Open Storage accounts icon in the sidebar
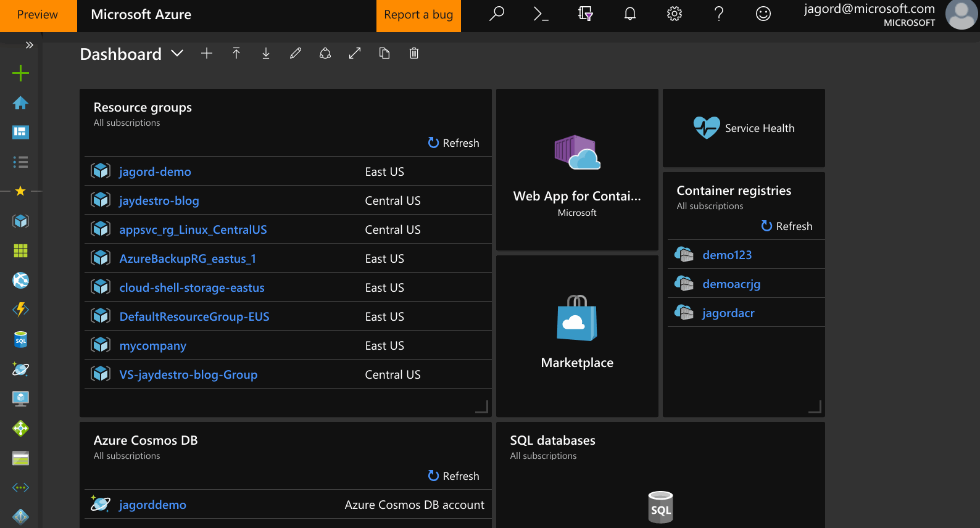Screen dimensions: 980x528 (20, 458)
